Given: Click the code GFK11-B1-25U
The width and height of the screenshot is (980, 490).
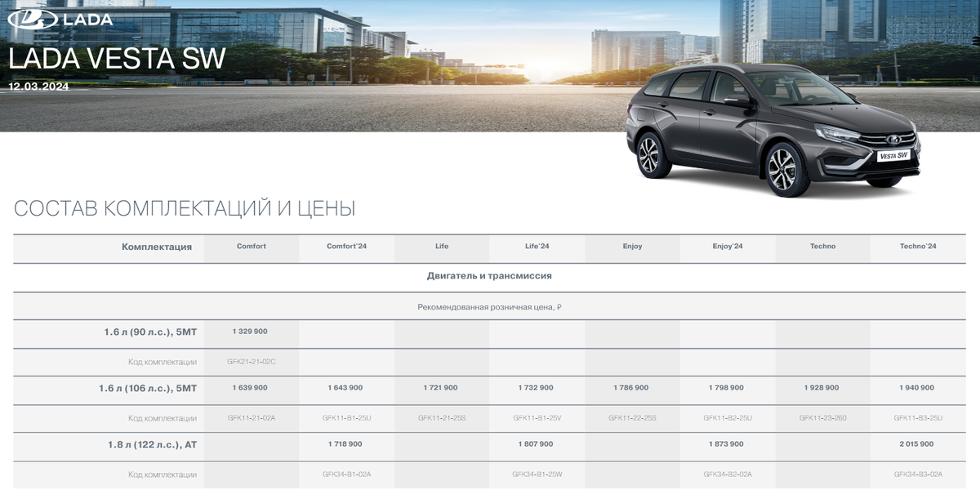Looking at the screenshot, I should pos(346,417).
